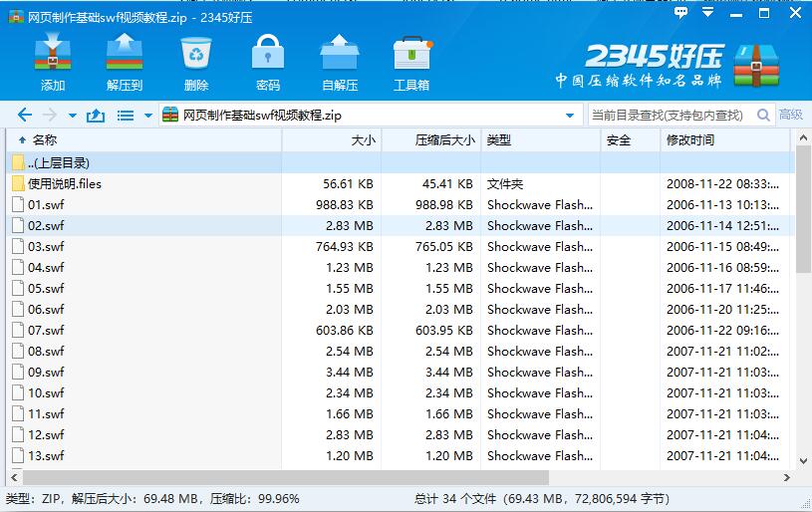
Task: Expand the view mode dropdown arrow
Action: (148, 116)
